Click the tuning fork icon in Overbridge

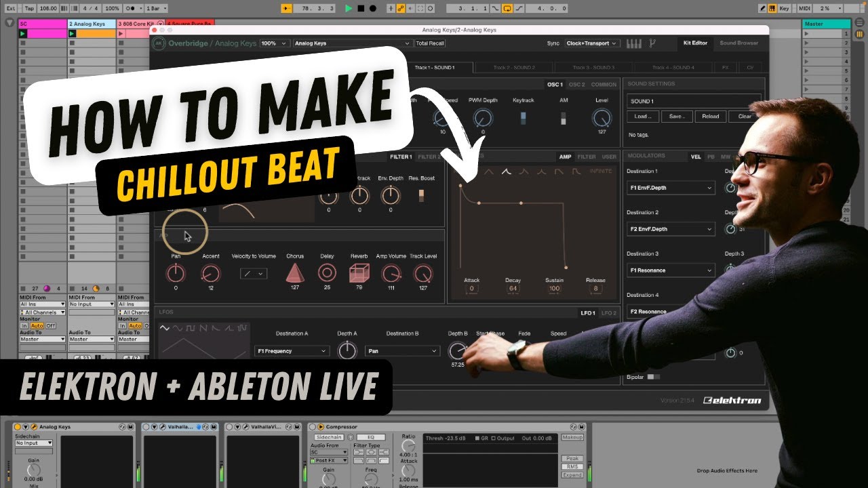[x=652, y=43]
